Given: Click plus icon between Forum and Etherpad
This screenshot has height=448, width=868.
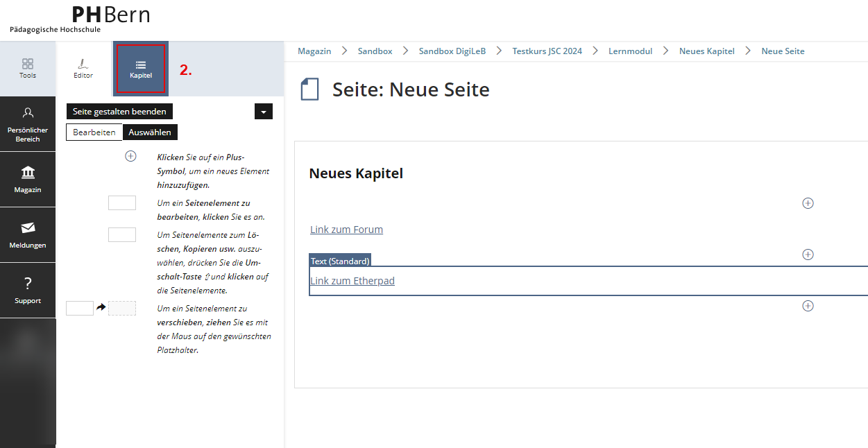Looking at the screenshot, I should pyautogui.click(x=808, y=255).
